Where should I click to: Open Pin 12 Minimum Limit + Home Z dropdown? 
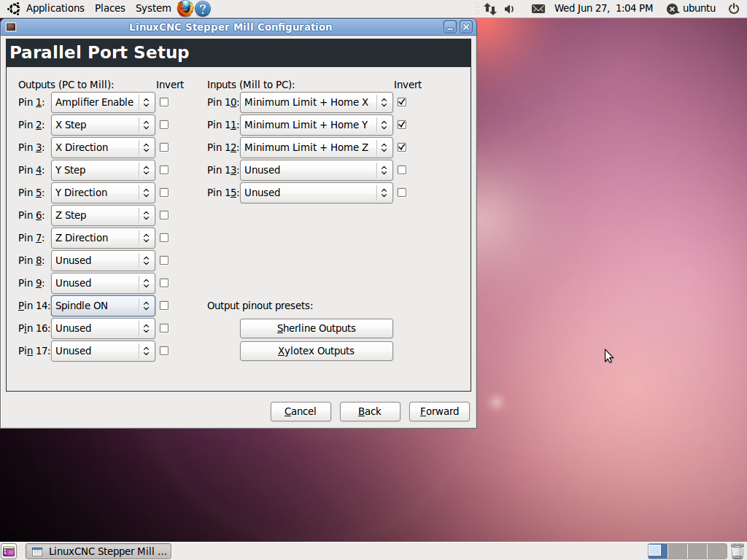click(317, 147)
